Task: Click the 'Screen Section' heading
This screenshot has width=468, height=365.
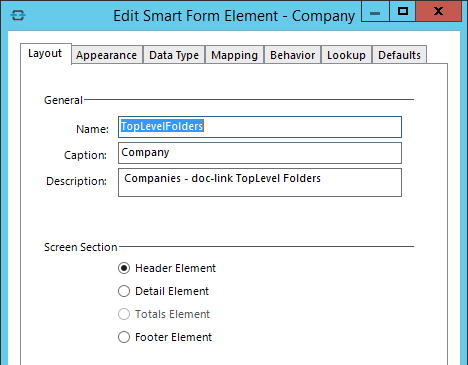Action: [81, 247]
